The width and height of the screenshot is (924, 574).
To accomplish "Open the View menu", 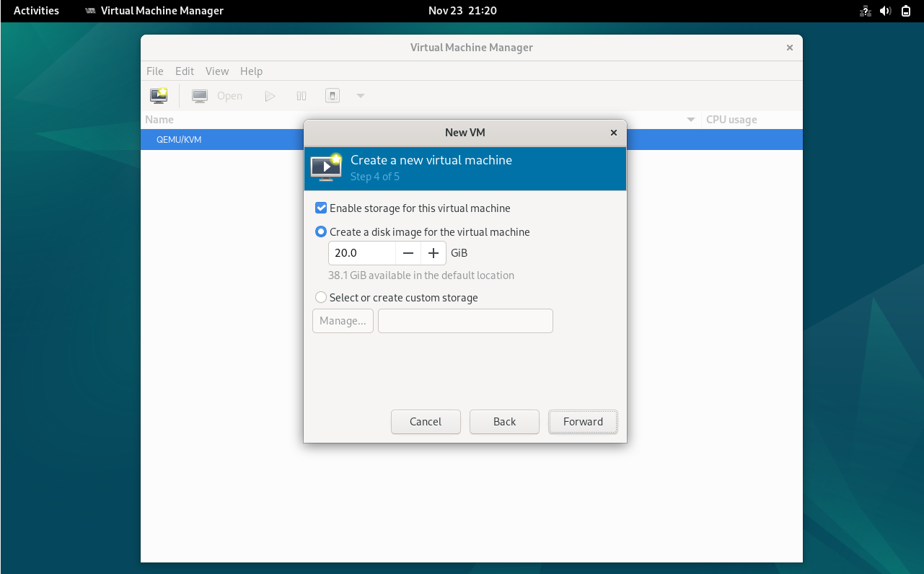I will 217,71.
